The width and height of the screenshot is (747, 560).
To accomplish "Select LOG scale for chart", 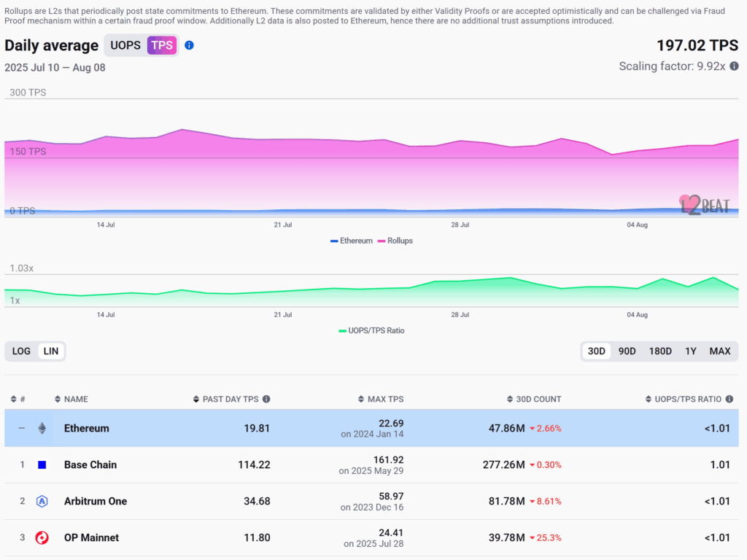I will pyautogui.click(x=21, y=351).
